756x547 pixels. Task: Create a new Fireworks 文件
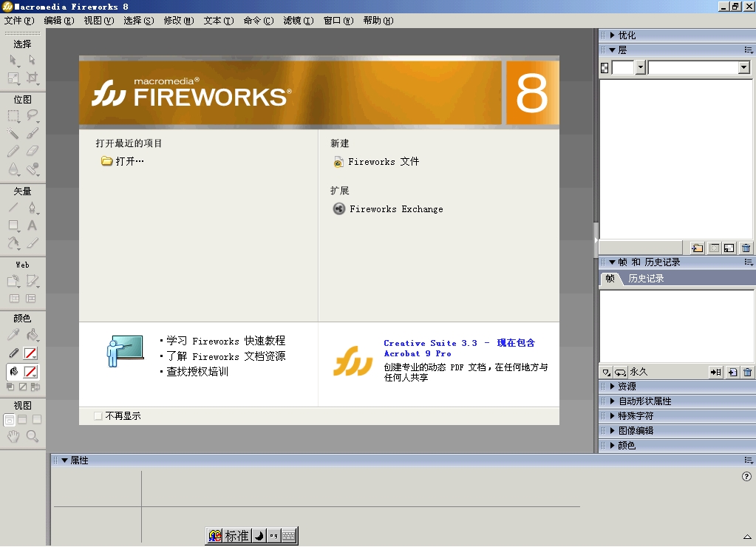376,162
